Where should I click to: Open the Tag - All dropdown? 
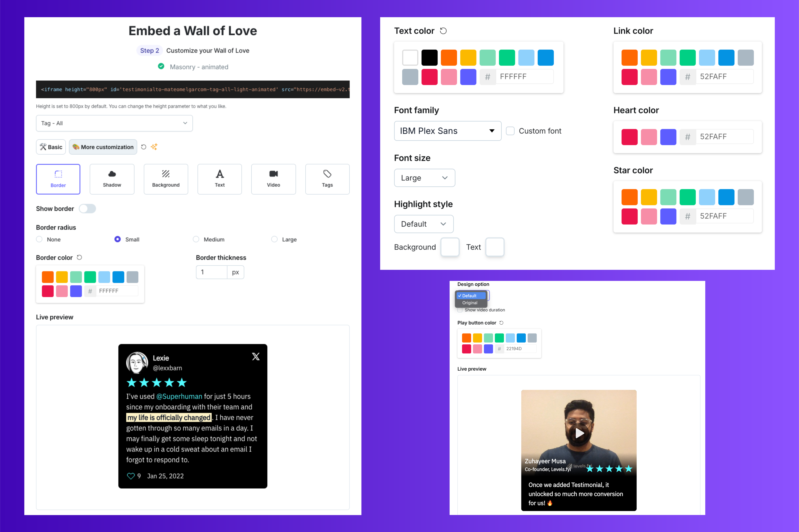[114, 123]
